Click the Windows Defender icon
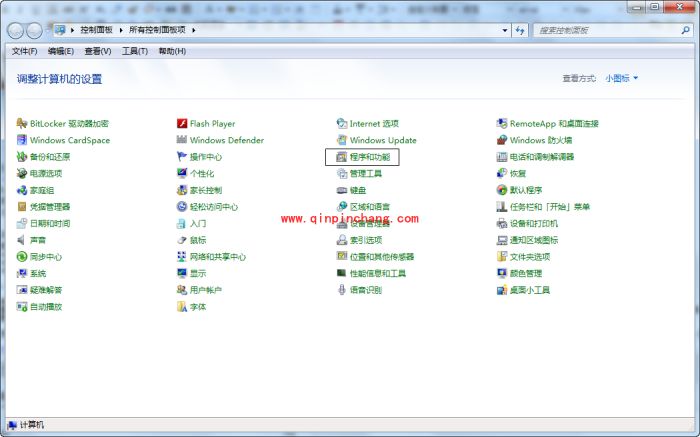 [x=182, y=140]
